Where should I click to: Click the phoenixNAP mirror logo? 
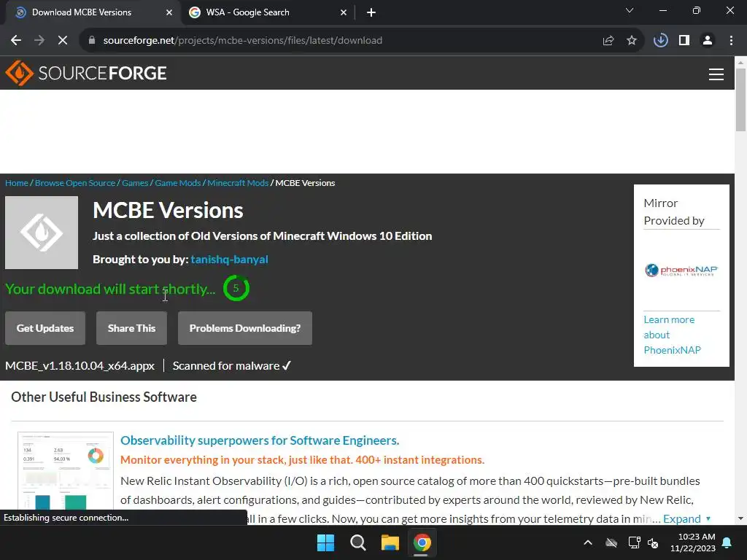pyautogui.click(x=681, y=271)
